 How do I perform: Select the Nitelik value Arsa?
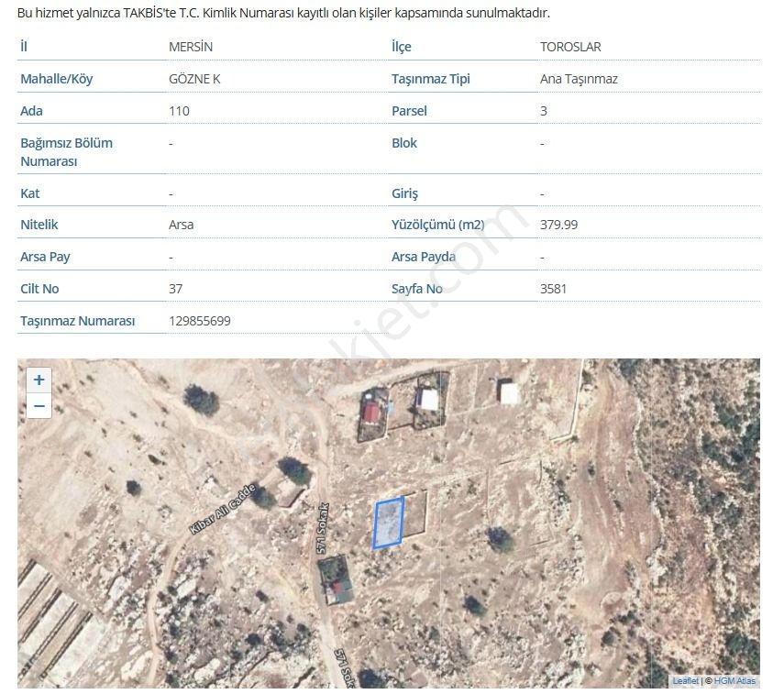pos(181,225)
